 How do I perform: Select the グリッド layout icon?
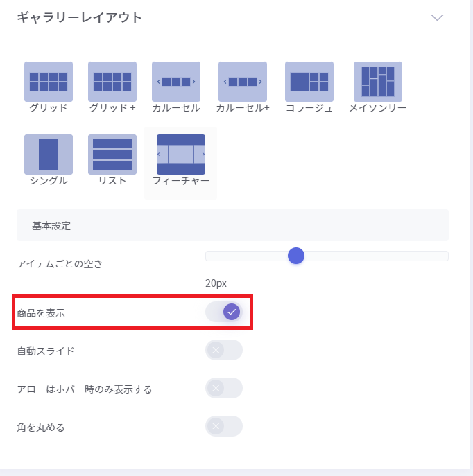point(49,82)
